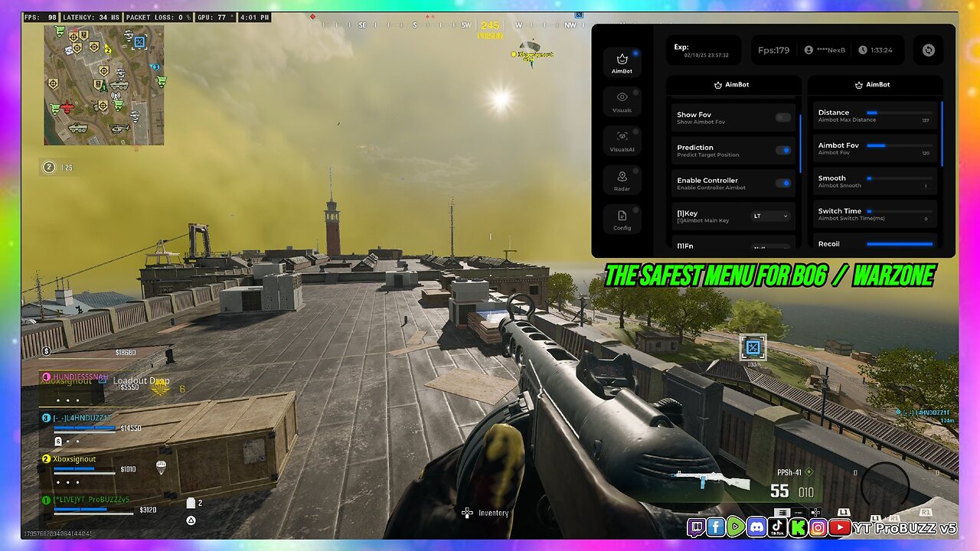The width and height of the screenshot is (980, 551).
Task: Click the blue player 3 marker on minimap
Action: 155,67
